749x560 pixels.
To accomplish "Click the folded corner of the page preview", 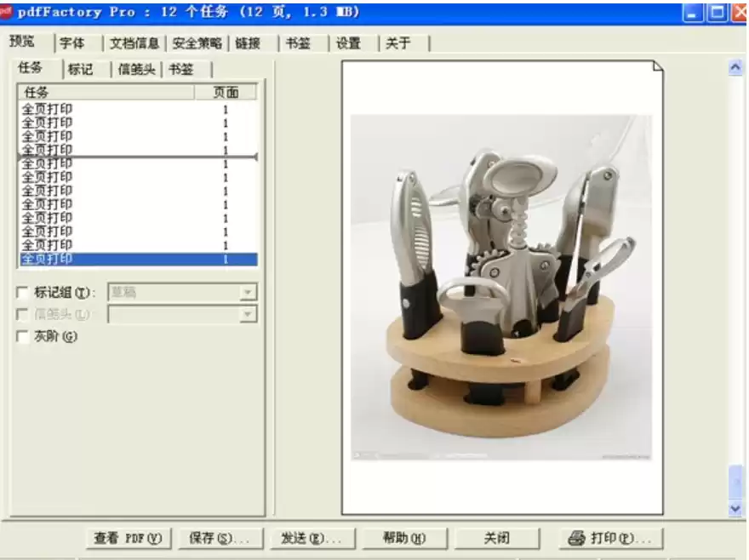I will pyautogui.click(x=657, y=67).
